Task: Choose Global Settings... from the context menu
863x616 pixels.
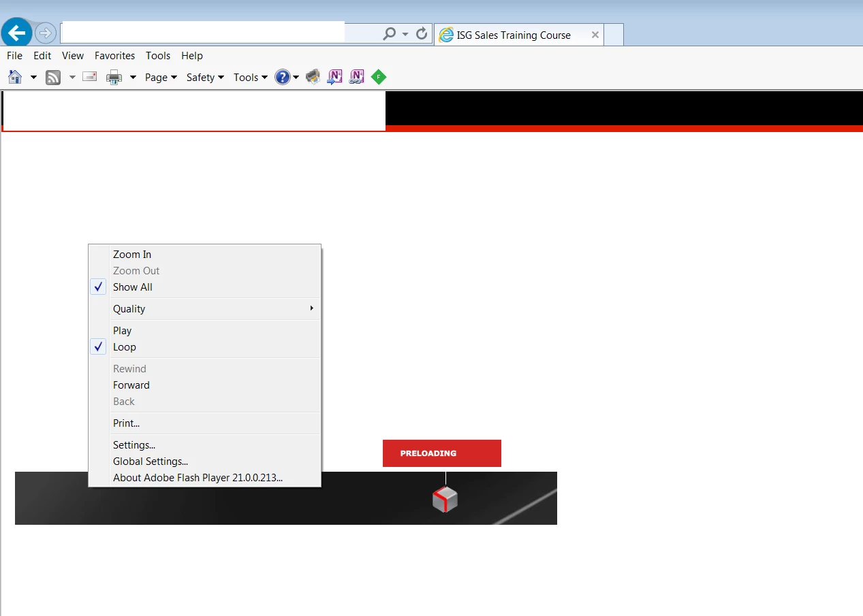Action: (204, 461)
